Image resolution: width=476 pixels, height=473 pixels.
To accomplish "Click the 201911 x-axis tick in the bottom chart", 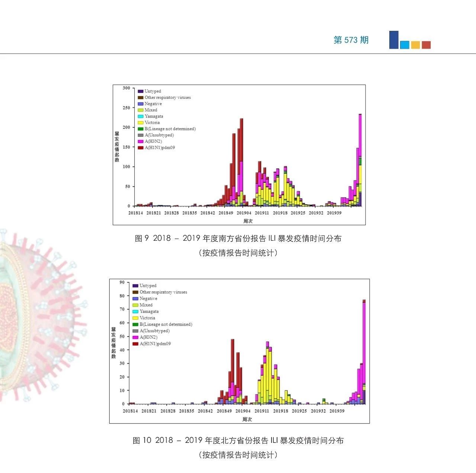I will coord(261,411).
